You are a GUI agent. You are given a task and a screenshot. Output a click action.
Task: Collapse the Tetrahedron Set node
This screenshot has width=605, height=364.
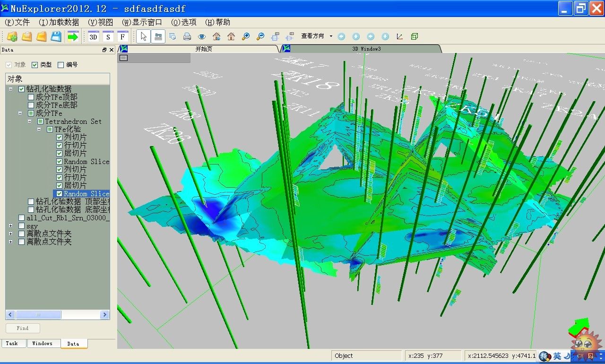tap(29, 121)
